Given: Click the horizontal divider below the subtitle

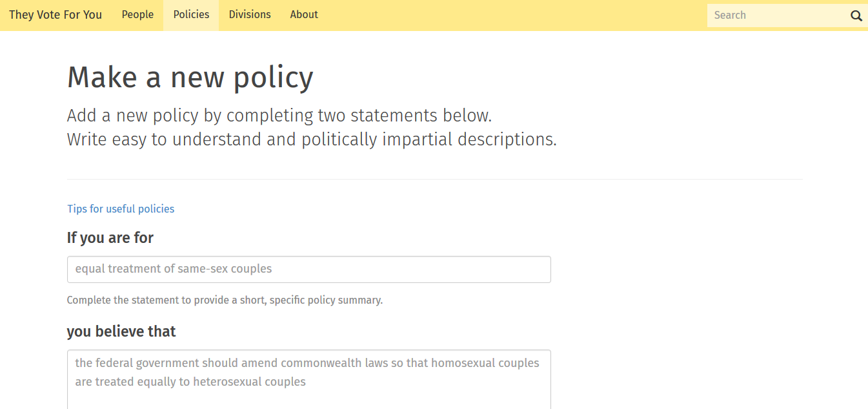Looking at the screenshot, I should (434, 179).
